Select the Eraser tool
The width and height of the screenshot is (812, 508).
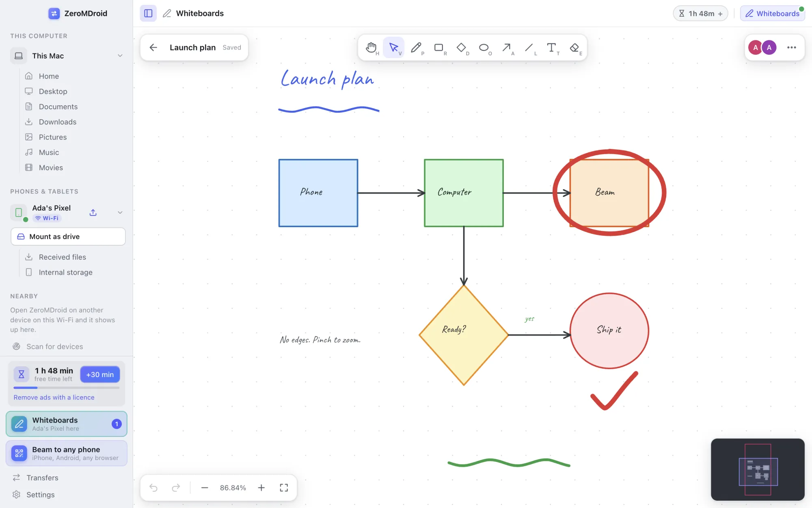pyautogui.click(x=574, y=48)
